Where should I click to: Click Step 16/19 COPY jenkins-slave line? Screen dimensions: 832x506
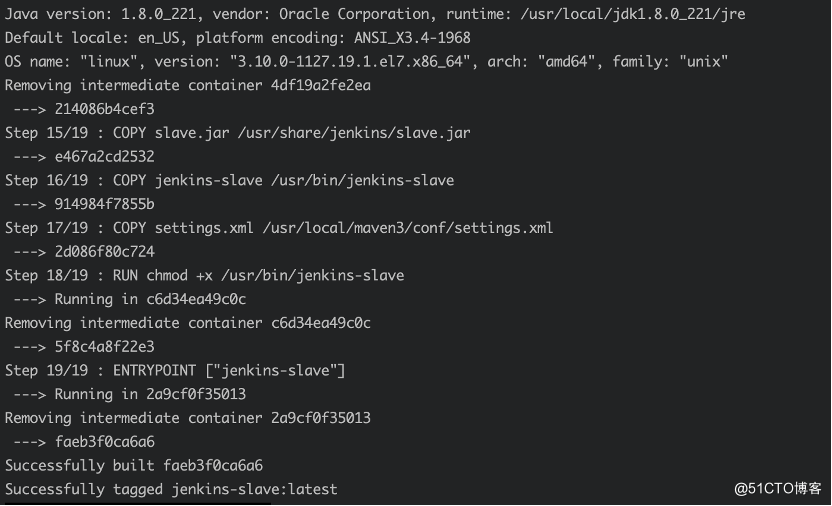(229, 181)
